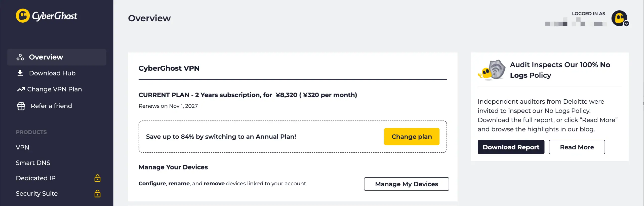Viewport: 644px width, 206px height.
Task: Select Smart DNS in Products list
Action: tap(33, 163)
